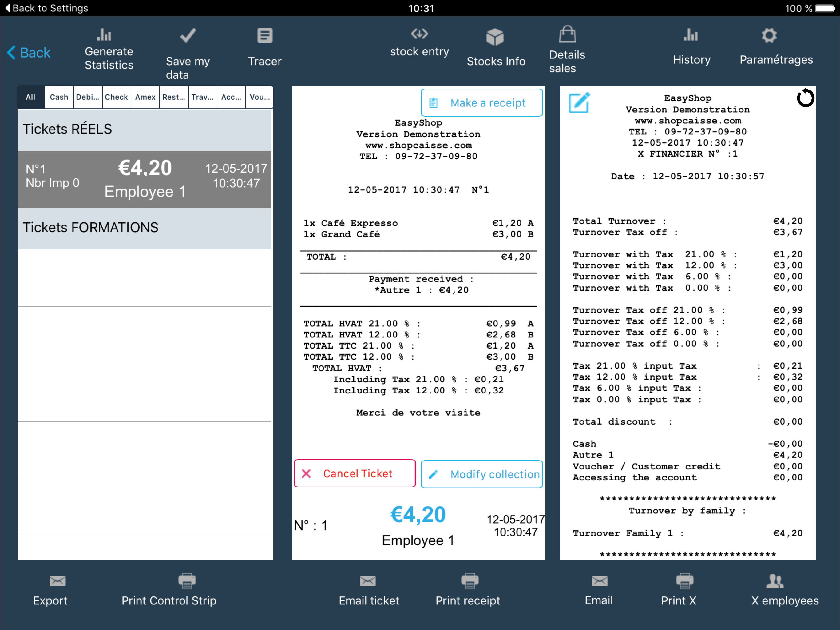This screenshot has height=630, width=840.
Task: Open Generate Statistics
Action: [x=109, y=50]
